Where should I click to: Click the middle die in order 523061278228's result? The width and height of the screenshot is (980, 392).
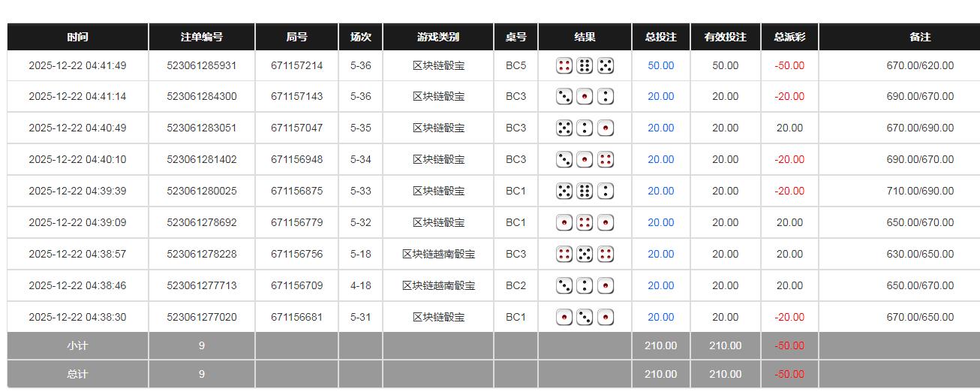coord(585,255)
